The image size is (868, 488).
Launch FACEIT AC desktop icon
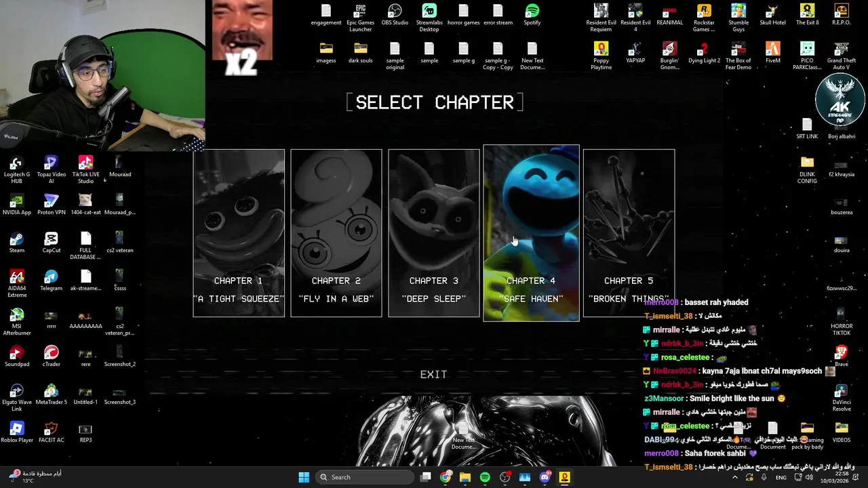pyautogui.click(x=51, y=432)
